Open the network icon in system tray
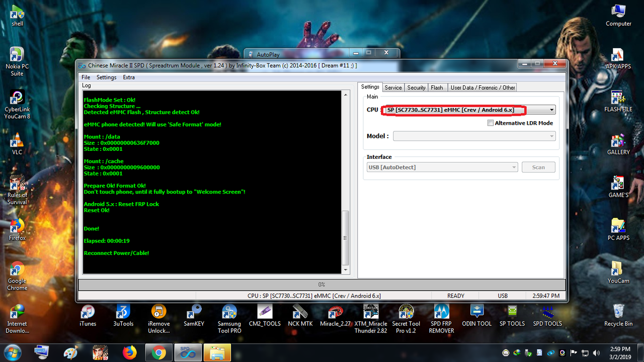This screenshot has height=362, width=644. tap(586, 353)
